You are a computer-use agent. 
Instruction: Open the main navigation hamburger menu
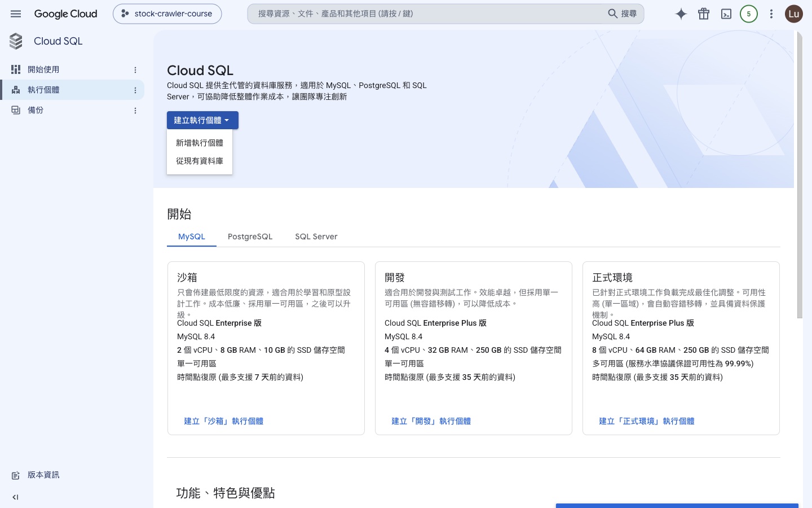16,14
